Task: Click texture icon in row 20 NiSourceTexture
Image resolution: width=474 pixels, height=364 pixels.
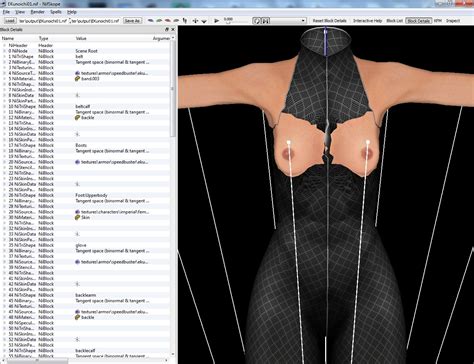Action: 78,162
